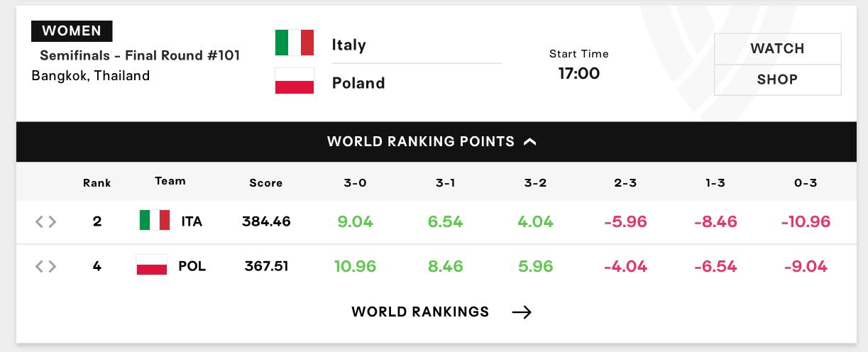Click the left-right arrows beside ITA row

pyautogui.click(x=45, y=221)
